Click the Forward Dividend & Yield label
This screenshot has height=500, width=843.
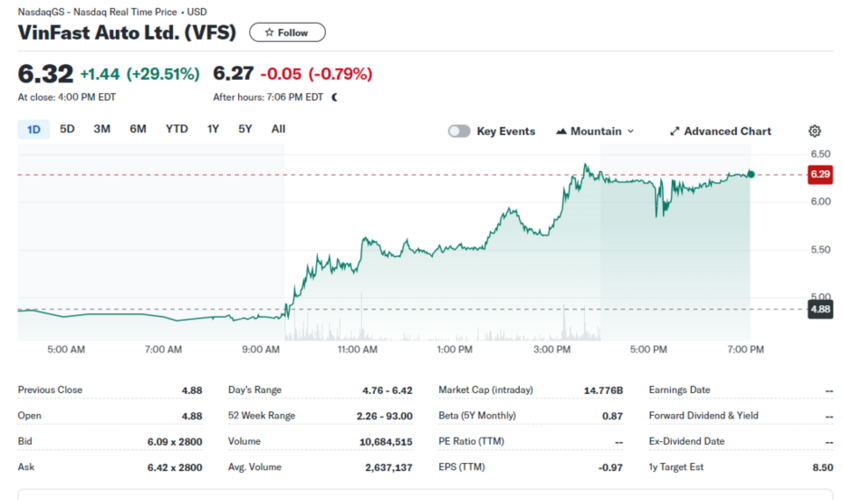704,416
